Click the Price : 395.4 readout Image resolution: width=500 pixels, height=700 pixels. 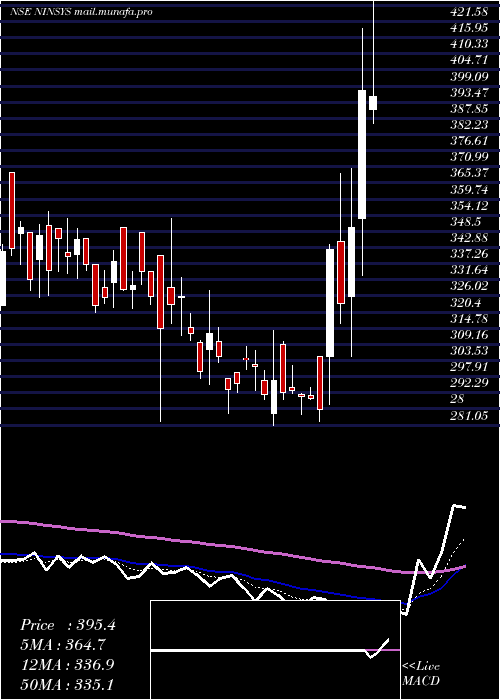coord(68,625)
